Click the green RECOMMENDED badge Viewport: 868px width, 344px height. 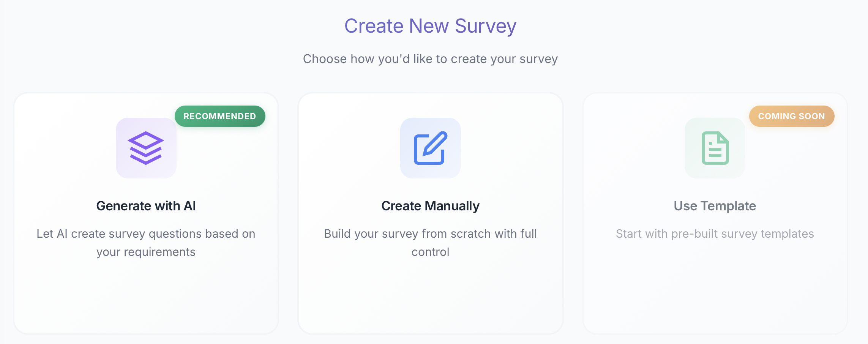click(x=220, y=116)
